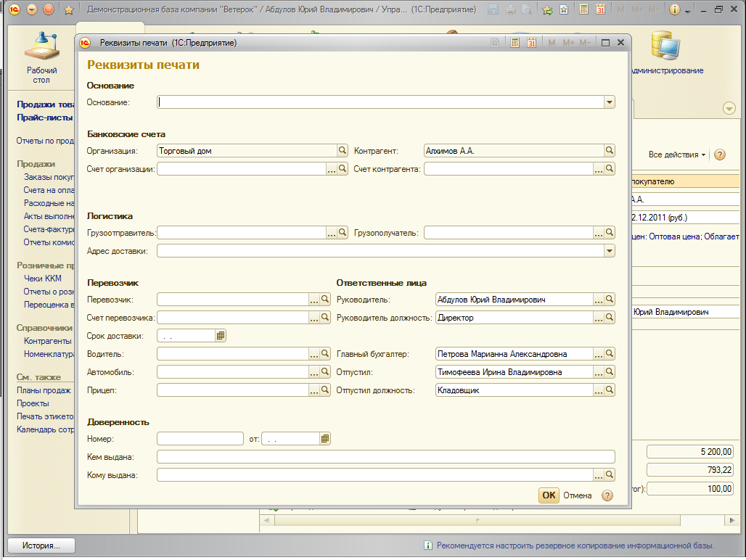Click into the Кем выдана text field
Screen dimensions: 746x560
385,457
